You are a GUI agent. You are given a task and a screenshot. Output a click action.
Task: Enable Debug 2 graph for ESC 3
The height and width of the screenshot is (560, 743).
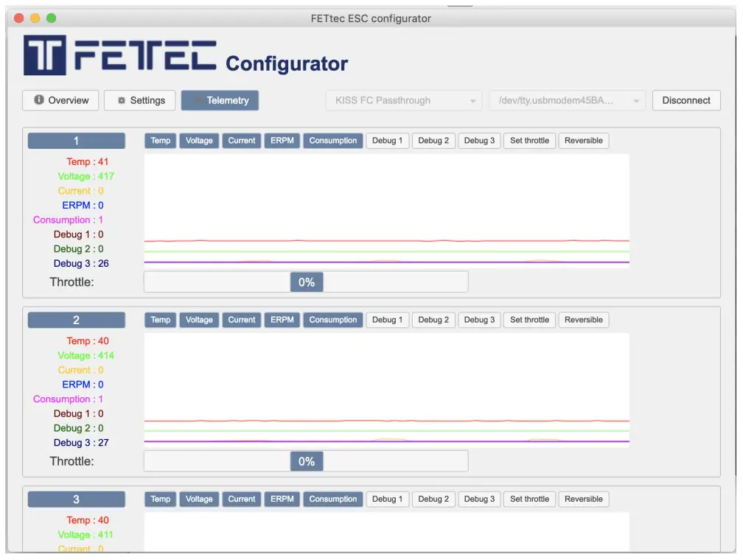tap(433, 499)
